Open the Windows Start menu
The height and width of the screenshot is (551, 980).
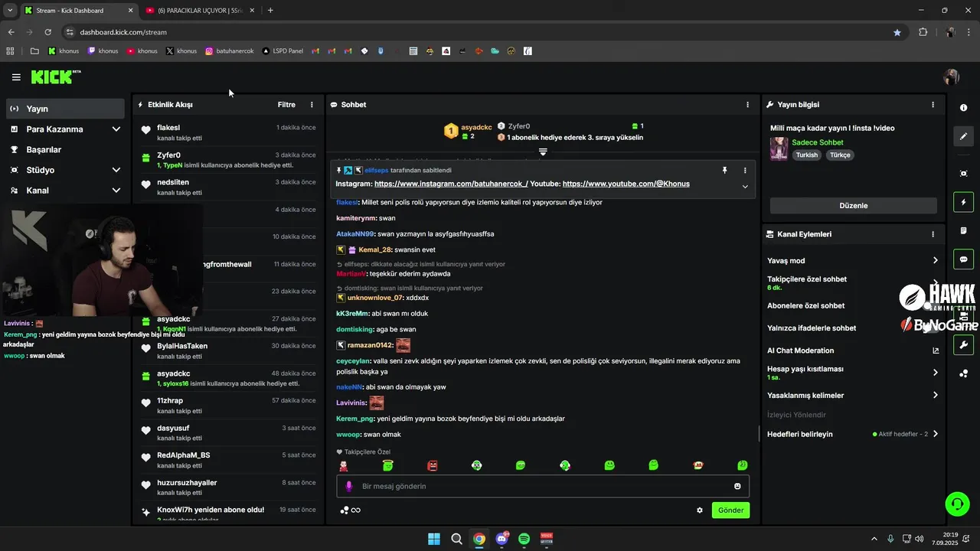click(x=434, y=539)
